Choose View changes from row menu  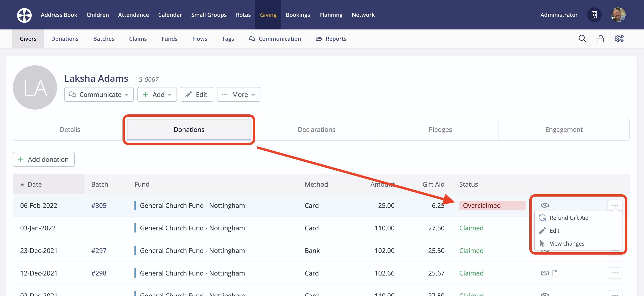click(567, 244)
